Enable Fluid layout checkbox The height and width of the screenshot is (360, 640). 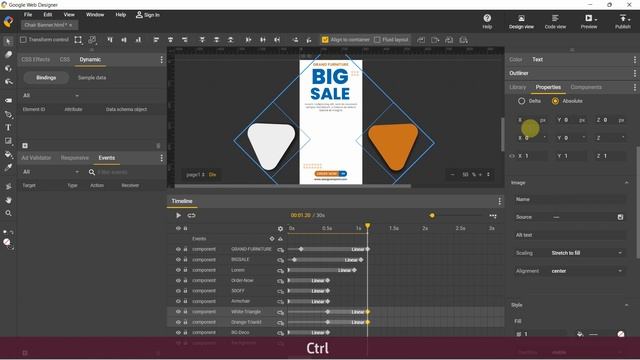tap(377, 40)
